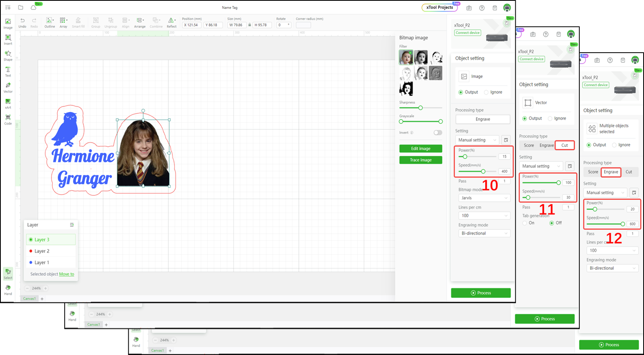The image size is (644, 355).
Task: Click save icon beside front Manual setting
Action: click(506, 140)
